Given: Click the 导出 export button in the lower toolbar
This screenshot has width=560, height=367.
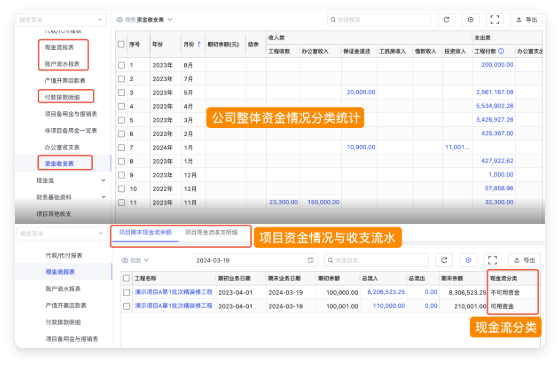Looking at the screenshot, I should (524, 260).
